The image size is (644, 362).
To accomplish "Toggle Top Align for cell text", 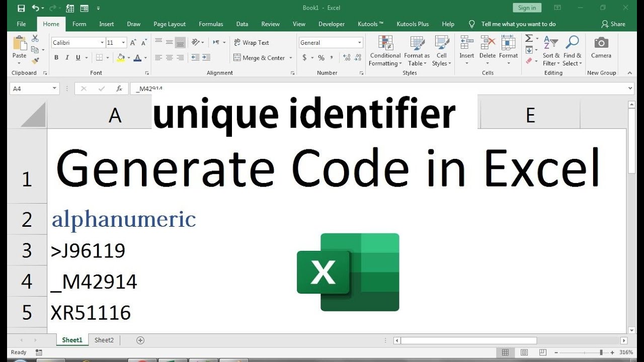I will pos(158,42).
